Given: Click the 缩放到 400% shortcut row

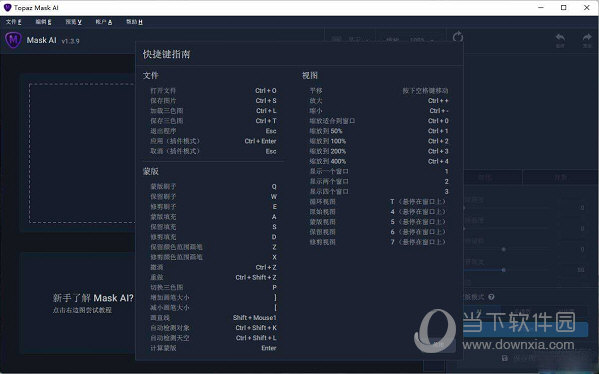Looking at the screenshot, I should [x=379, y=161].
